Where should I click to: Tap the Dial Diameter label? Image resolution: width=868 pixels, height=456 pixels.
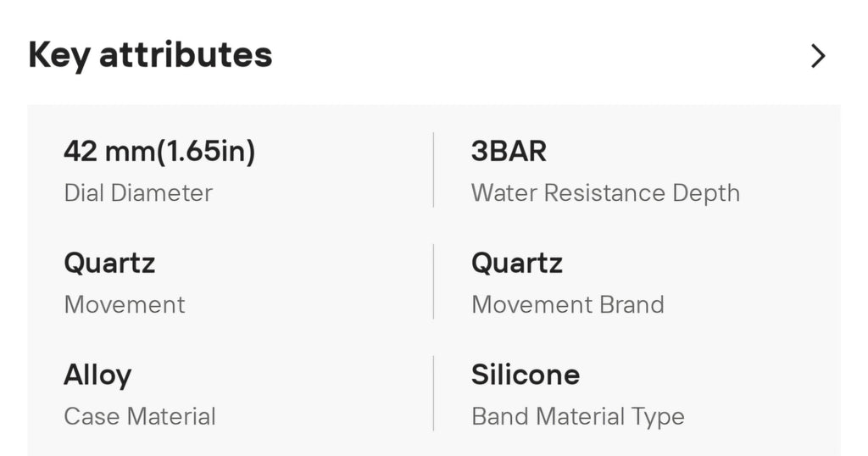138,193
